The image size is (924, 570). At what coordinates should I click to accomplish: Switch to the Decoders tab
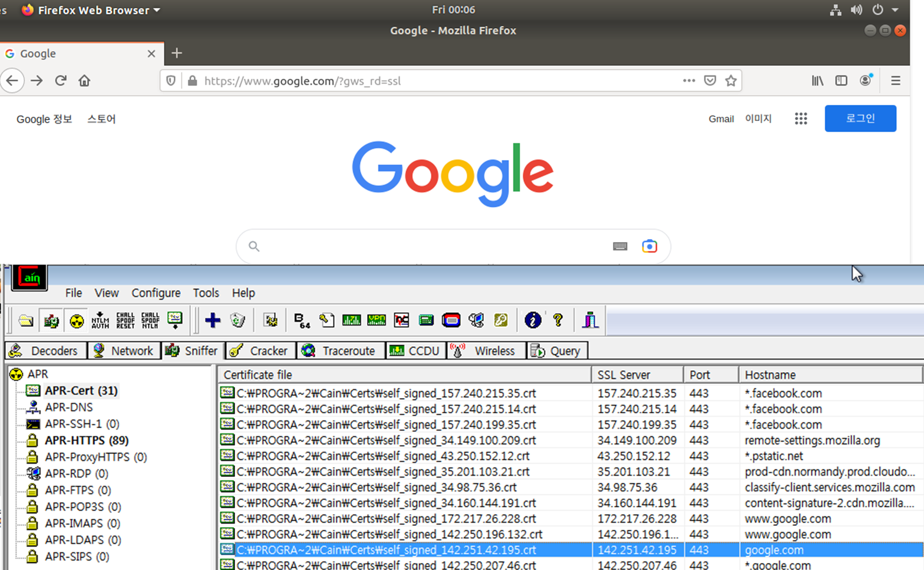[x=45, y=351]
